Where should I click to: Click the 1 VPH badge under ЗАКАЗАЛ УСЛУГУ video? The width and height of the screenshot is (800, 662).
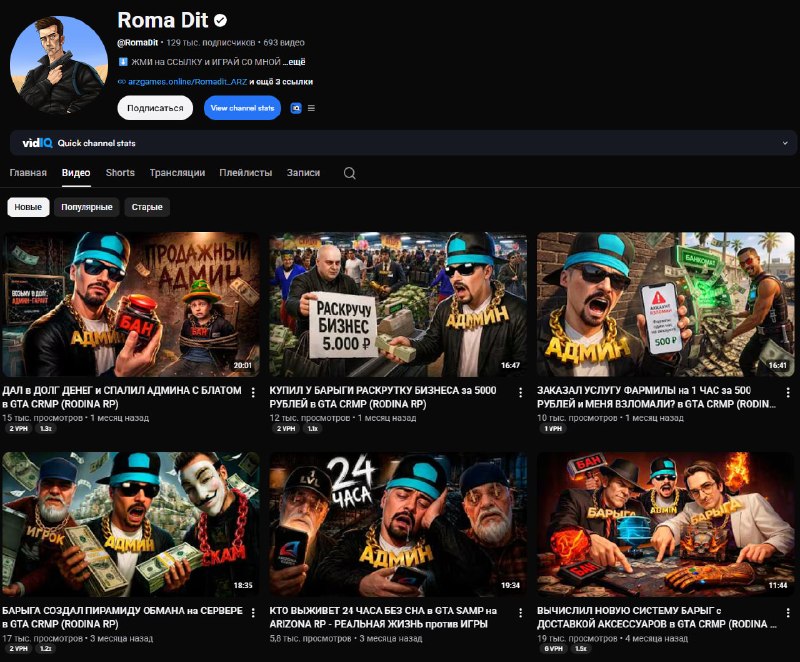pyautogui.click(x=553, y=429)
